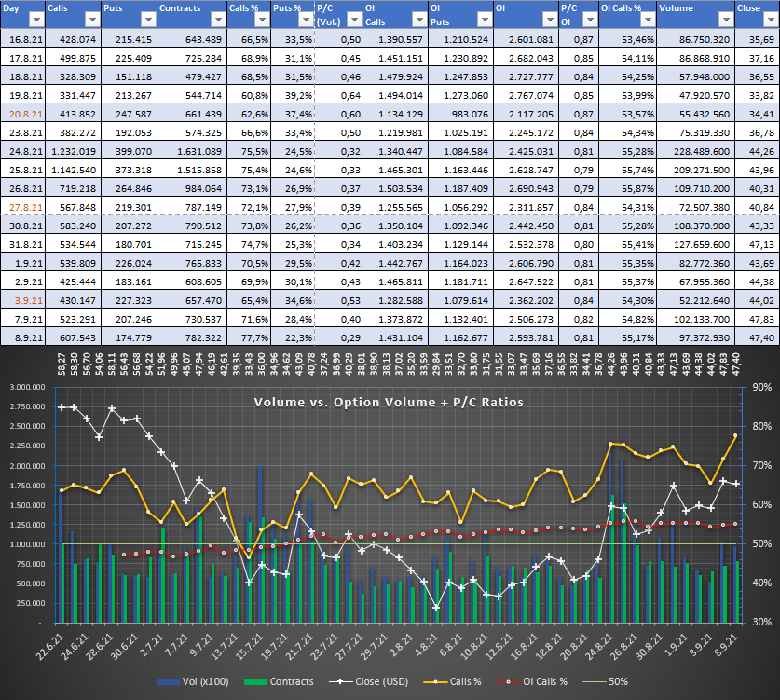Select Calls cell 1.142.540
The width and height of the screenshot is (780, 700).
pos(73,170)
